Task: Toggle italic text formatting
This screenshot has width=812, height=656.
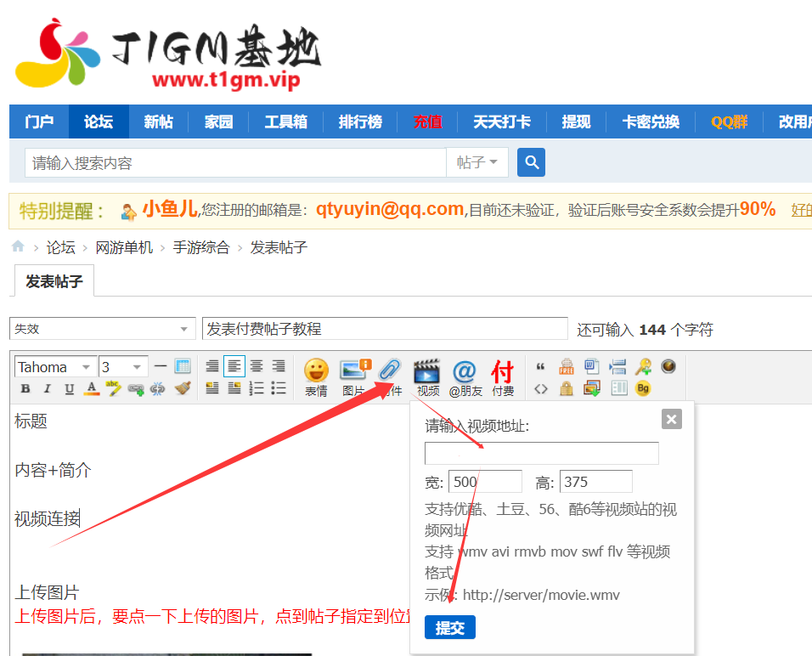Action: pos(47,387)
